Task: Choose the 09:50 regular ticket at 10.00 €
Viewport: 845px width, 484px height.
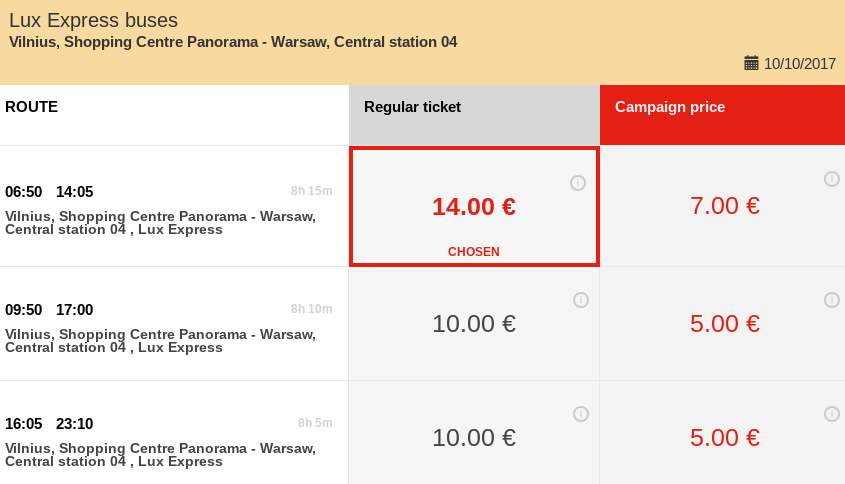Action: (474, 324)
